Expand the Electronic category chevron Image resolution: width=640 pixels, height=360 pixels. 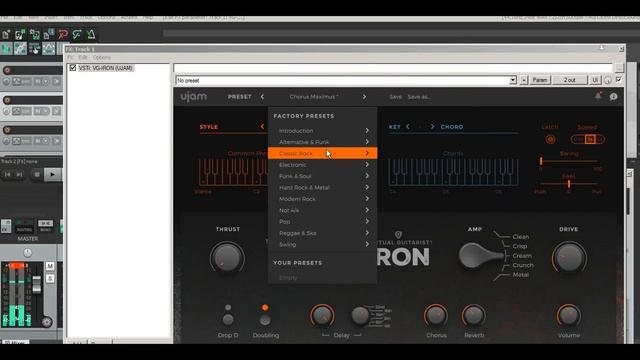367,164
